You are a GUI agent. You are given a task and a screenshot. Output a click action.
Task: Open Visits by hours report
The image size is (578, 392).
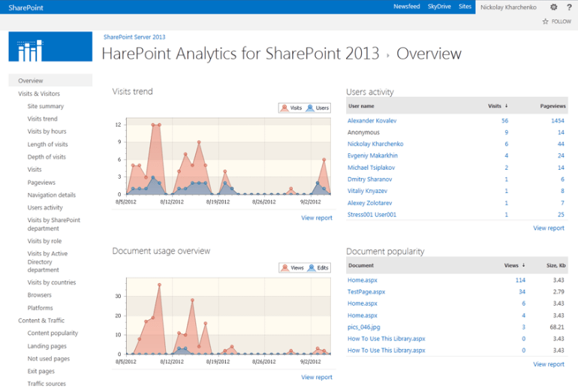coord(47,131)
